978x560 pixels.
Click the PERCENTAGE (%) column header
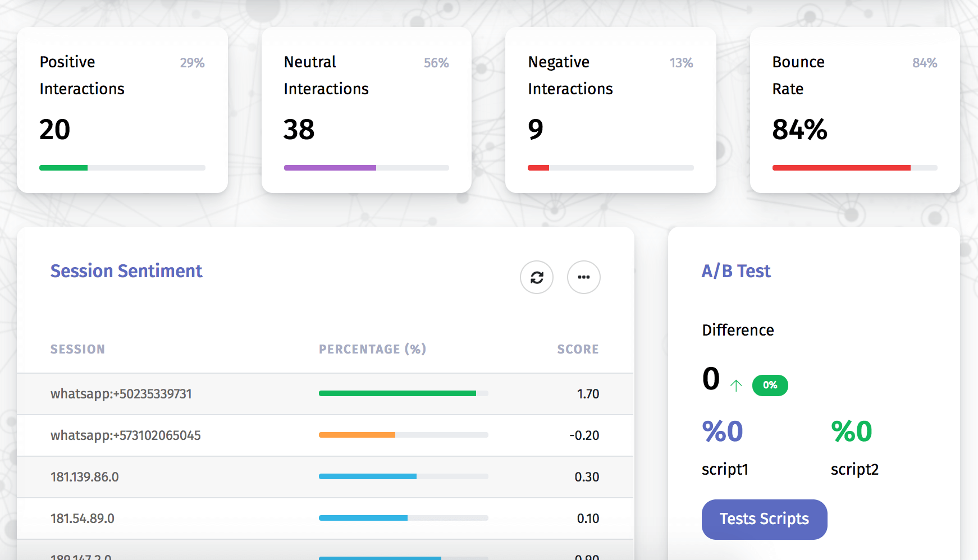point(373,349)
